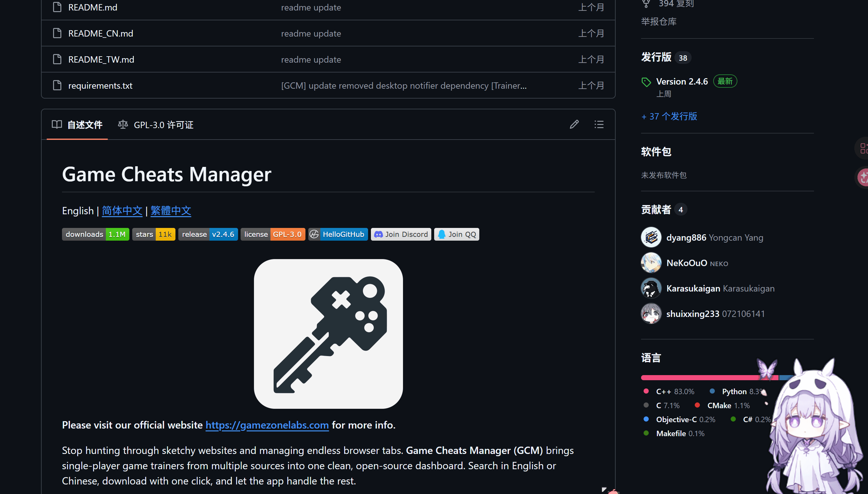
Task: Click shuixxing233 contributor avatar
Action: [651, 313]
